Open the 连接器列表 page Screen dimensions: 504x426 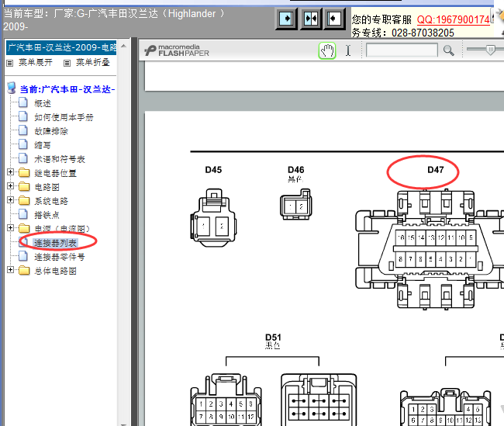(56, 243)
